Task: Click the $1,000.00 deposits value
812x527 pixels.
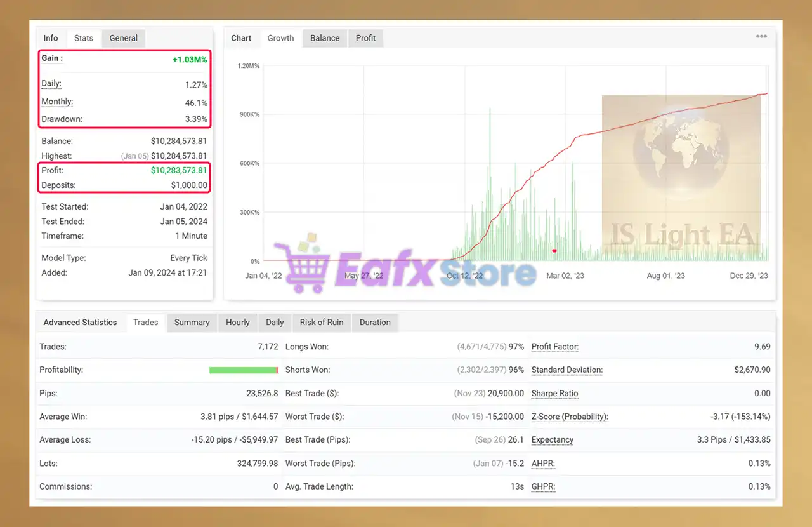Action: click(189, 185)
